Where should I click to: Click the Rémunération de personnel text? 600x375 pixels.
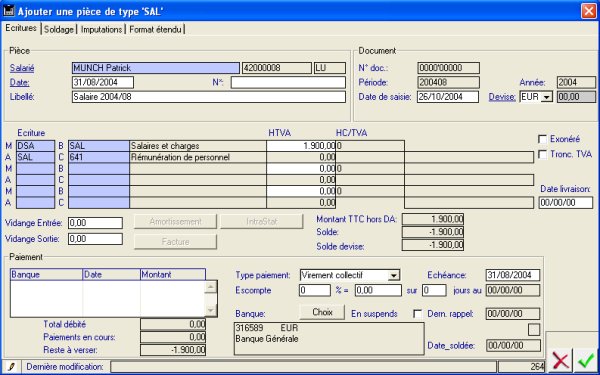(x=180, y=157)
